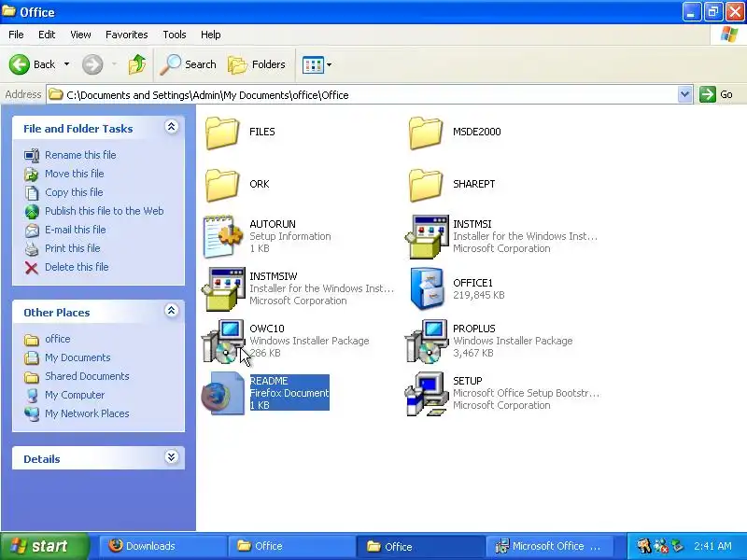Click E-mail this file

[x=76, y=229]
